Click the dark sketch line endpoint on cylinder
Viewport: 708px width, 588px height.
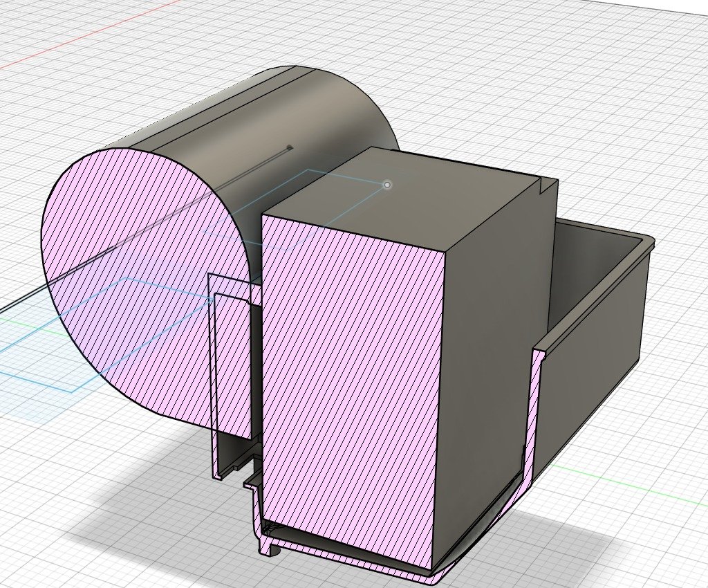coord(290,147)
